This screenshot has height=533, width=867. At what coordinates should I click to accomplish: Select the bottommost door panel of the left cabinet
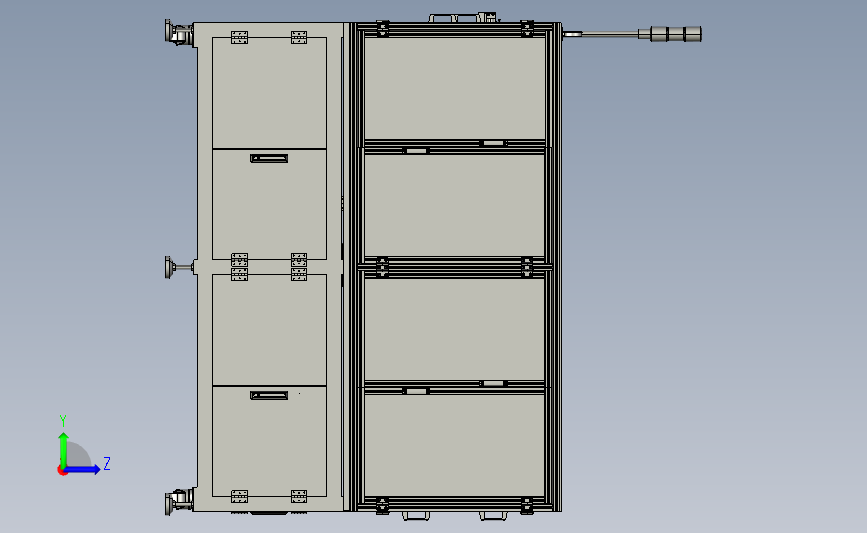pyautogui.click(x=269, y=441)
